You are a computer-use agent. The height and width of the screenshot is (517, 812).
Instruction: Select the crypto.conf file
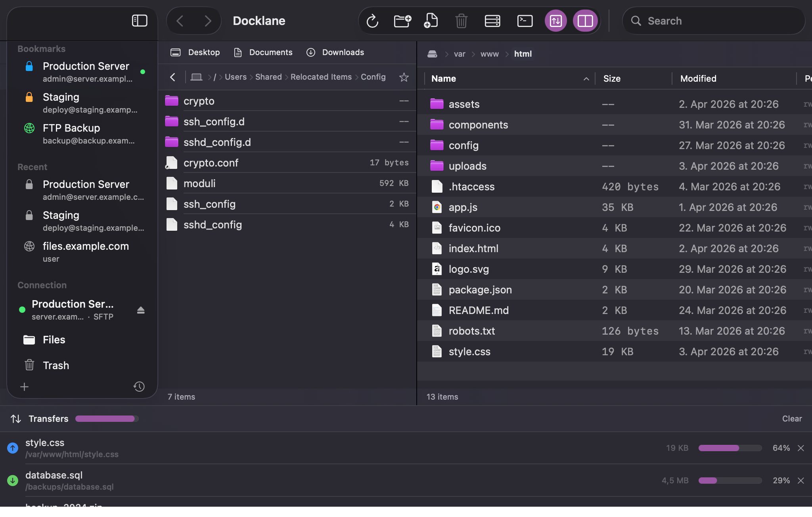pyautogui.click(x=287, y=163)
